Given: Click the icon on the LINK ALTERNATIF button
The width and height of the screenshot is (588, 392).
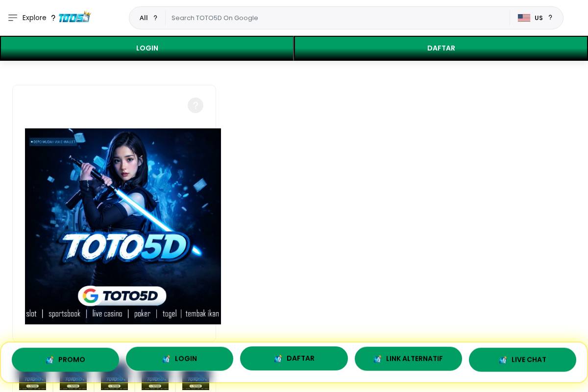Looking at the screenshot, I should (378, 359).
